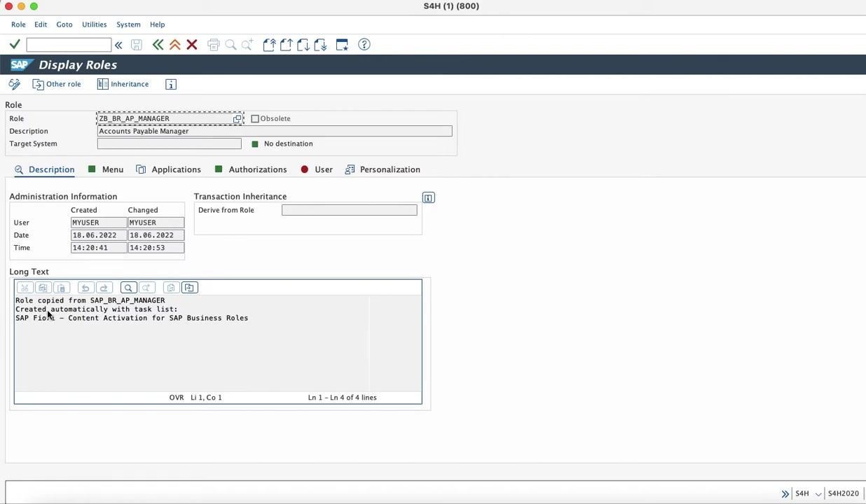The image size is (866, 504).
Task: Toggle Display/Change pencil-glasses icon
Action: pyautogui.click(x=15, y=84)
